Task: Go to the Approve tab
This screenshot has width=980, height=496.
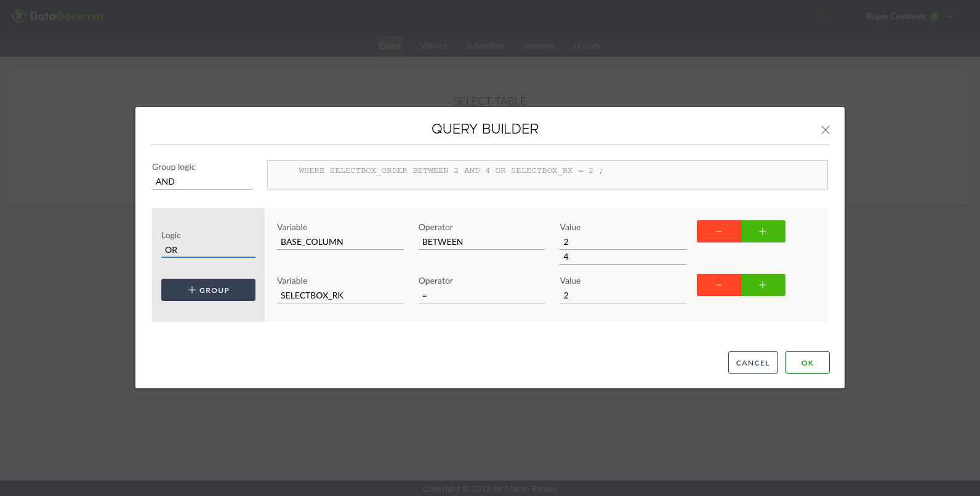Action: 538,46
